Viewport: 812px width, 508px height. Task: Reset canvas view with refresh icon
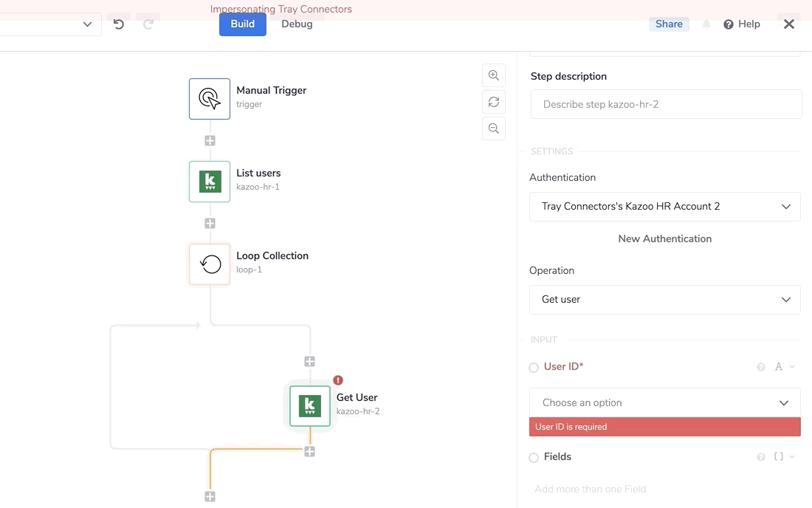coord(494,102)
